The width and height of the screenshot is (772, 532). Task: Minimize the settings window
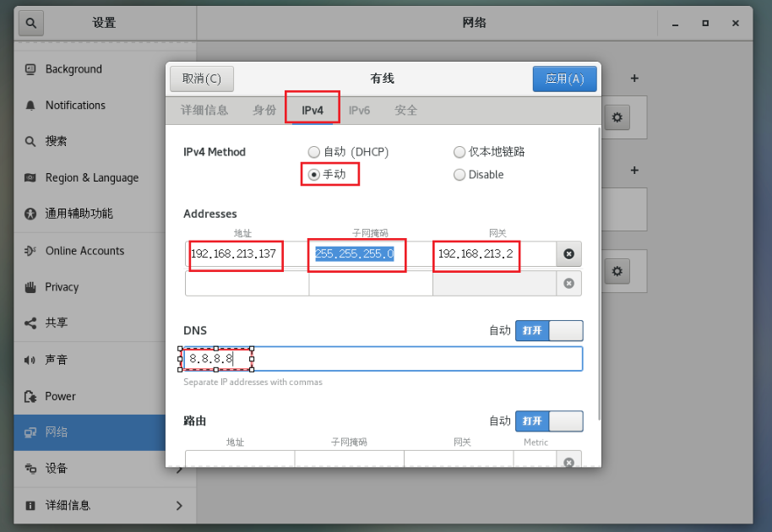[676, 24]
